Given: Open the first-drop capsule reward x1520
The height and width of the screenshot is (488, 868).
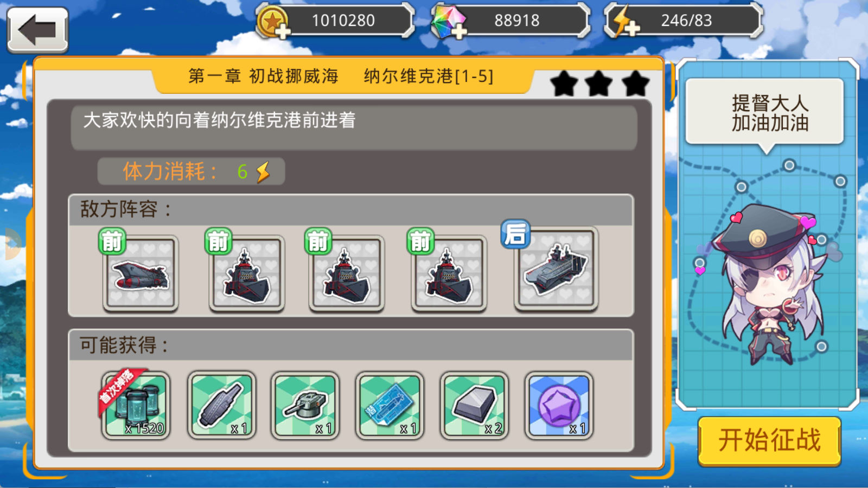Looking at the screenshot, I should pyautogui.click(x=136, y=405).
